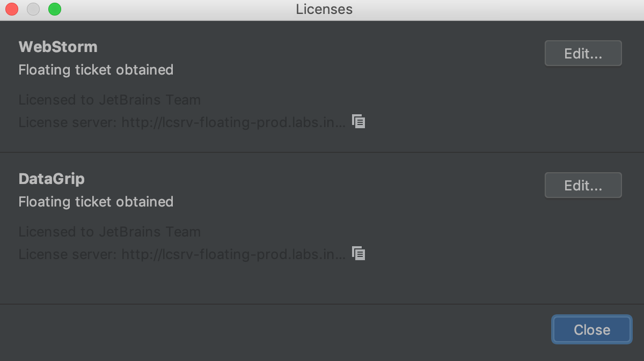Copy the WebStorm license server URL
644x361 pixels.
[358, 121]
